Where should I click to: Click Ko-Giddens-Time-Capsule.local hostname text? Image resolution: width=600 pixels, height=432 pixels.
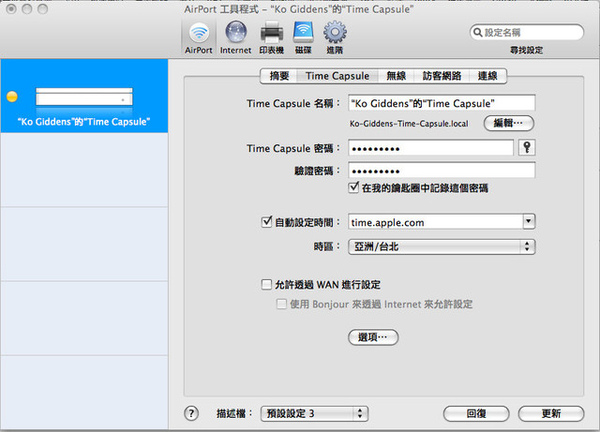(x=409, y=124)
